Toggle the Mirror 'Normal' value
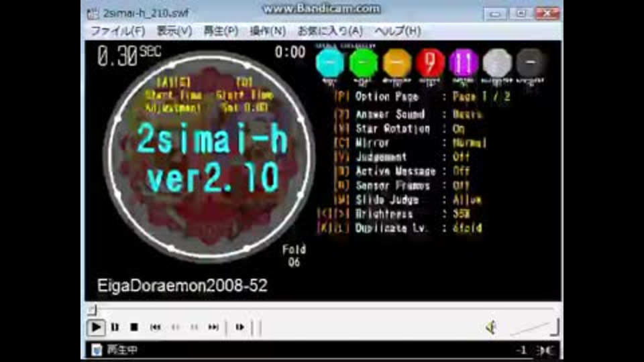644x362 pixels. coord(470,143)
